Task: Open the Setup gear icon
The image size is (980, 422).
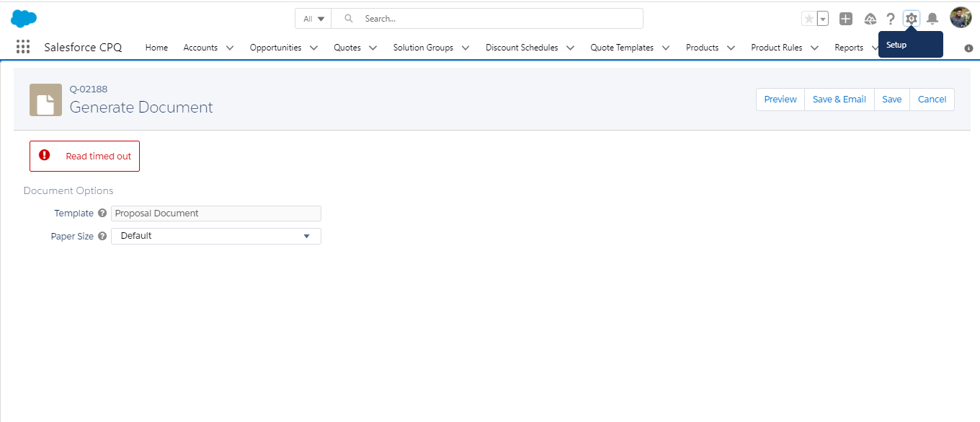Action: 911,19
